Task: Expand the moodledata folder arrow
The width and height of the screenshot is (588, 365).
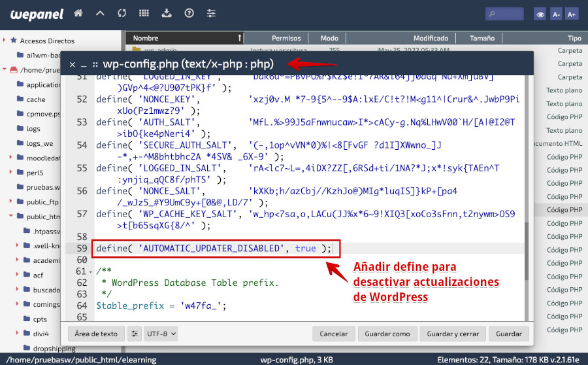Action: click(x=11, y=157)
